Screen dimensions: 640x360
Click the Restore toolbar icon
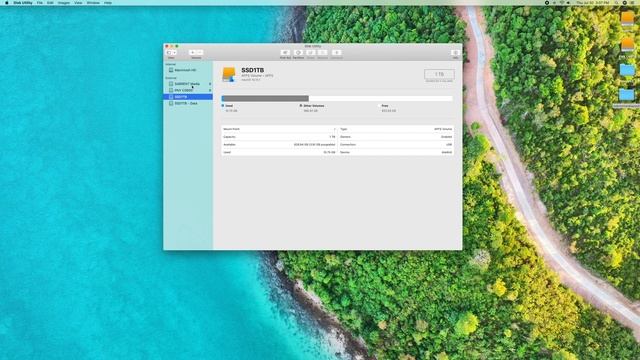tap(322, 53)
